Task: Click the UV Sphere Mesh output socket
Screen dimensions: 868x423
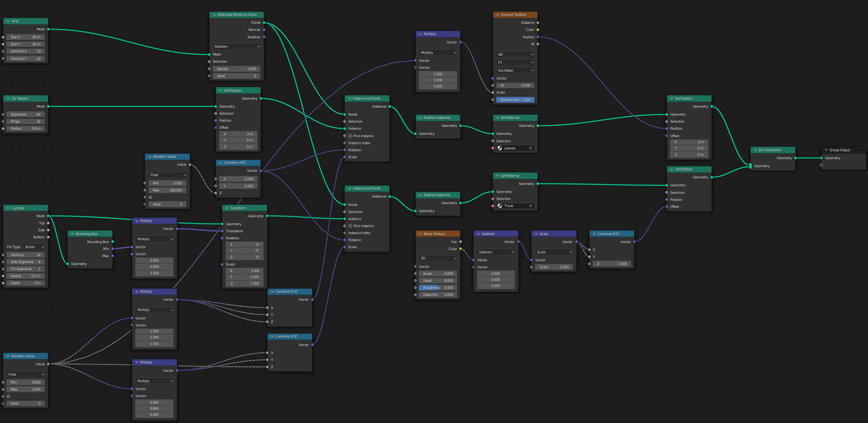Action: (x=48, y=106)
